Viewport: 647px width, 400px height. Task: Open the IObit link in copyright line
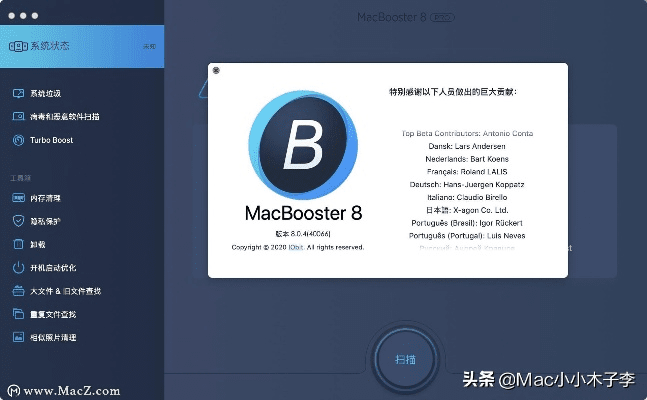[x=295, y=247]
